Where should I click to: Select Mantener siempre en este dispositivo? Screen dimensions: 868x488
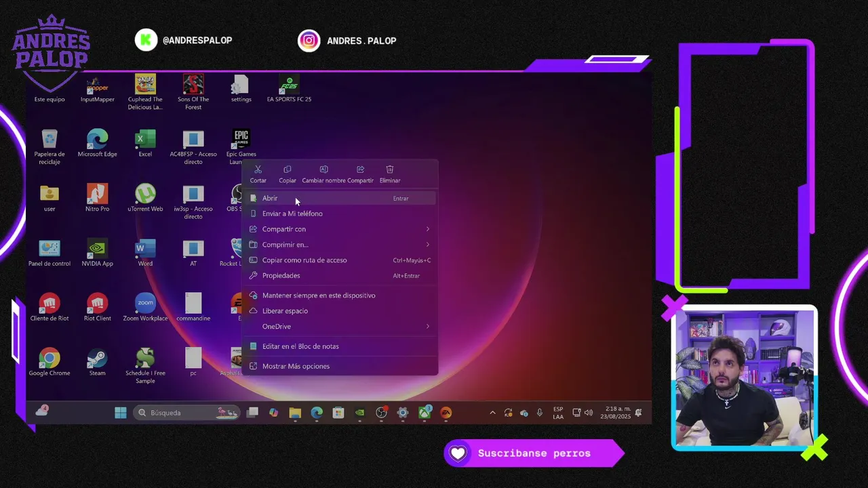tap(340, 296)
